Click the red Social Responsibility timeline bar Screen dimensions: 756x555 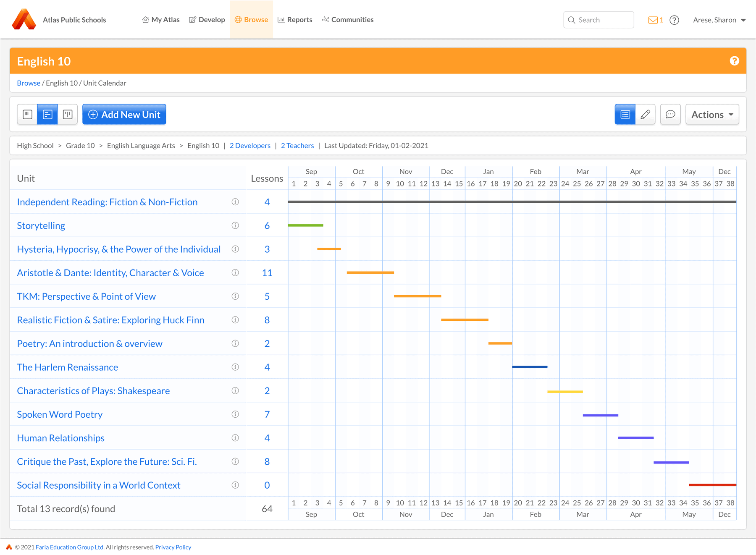(x=713, y=485)
